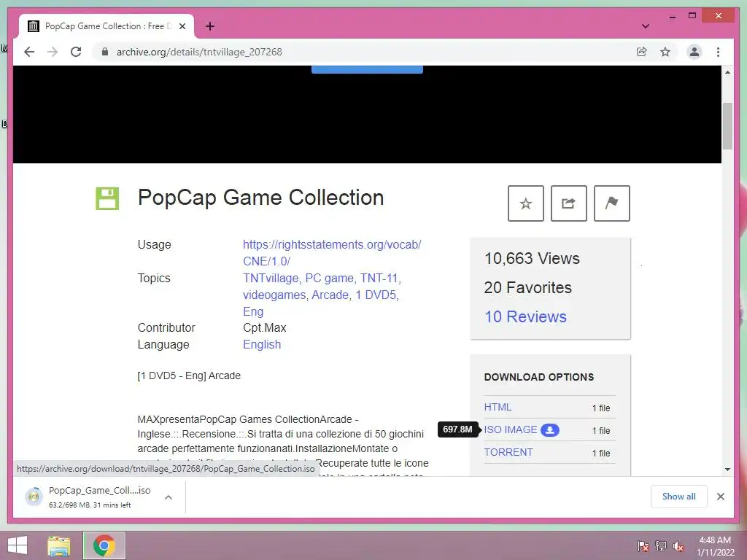The height and width of the screenshot is (560, 747).
Task: Click the Share item button
Action: tap(568, 203)
